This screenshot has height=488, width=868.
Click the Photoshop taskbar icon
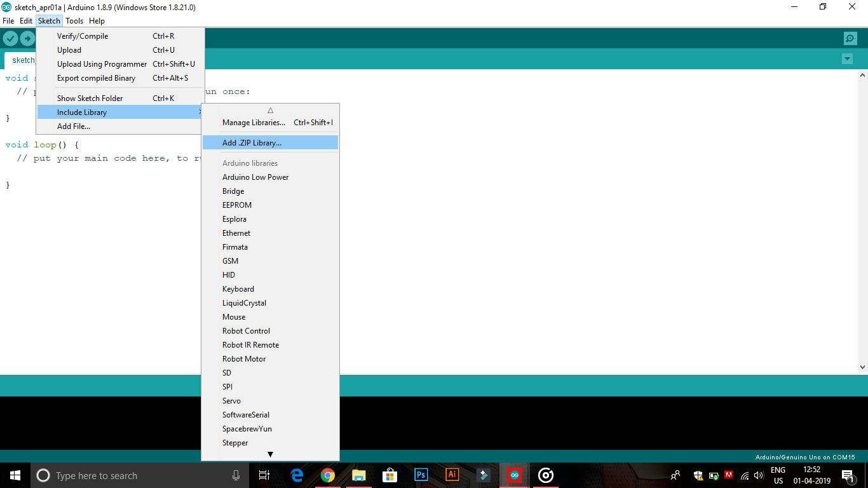(421, 475)
